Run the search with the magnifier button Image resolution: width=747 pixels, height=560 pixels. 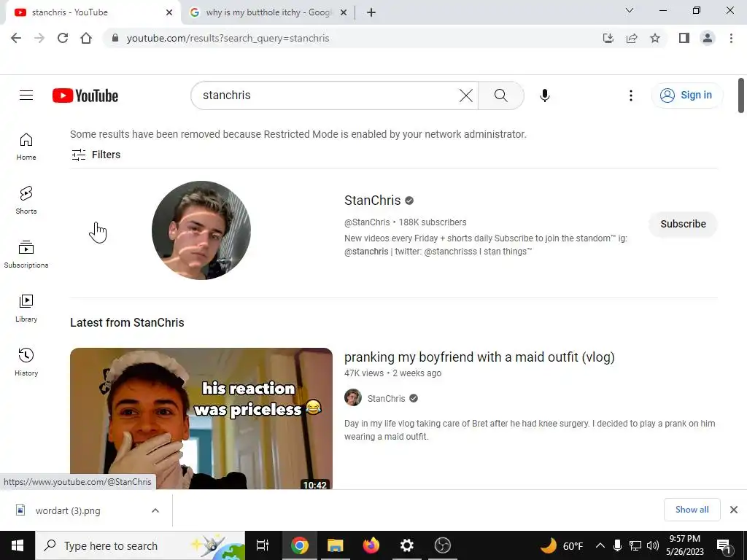[x=500, y=96]
